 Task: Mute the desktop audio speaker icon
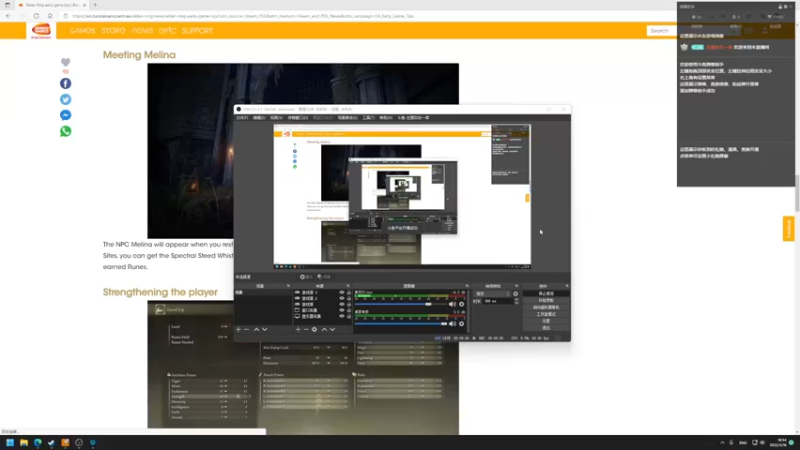[x=452, y=323]
